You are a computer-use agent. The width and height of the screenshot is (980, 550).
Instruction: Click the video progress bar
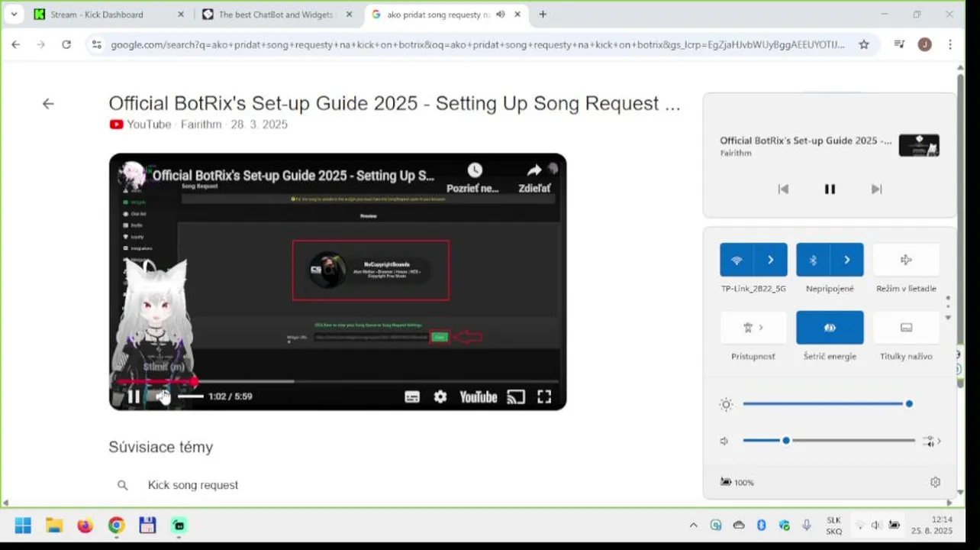(x=337, y=380)
